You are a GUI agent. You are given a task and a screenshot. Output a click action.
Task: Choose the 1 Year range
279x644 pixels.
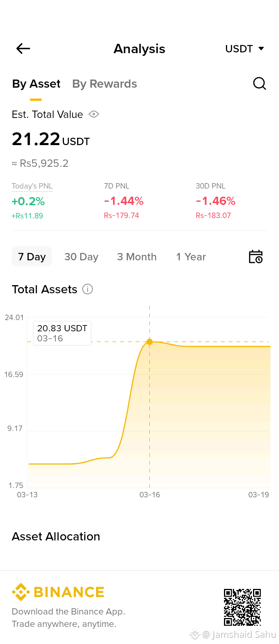tap(191, 257)
